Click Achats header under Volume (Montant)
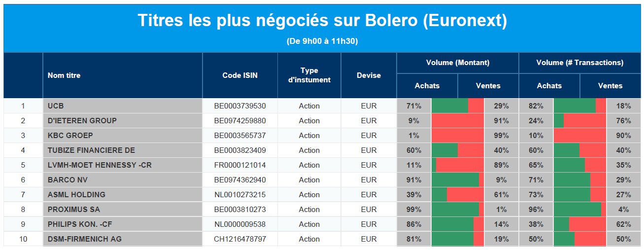Viewport: 644px width, 250px height. 427,86
